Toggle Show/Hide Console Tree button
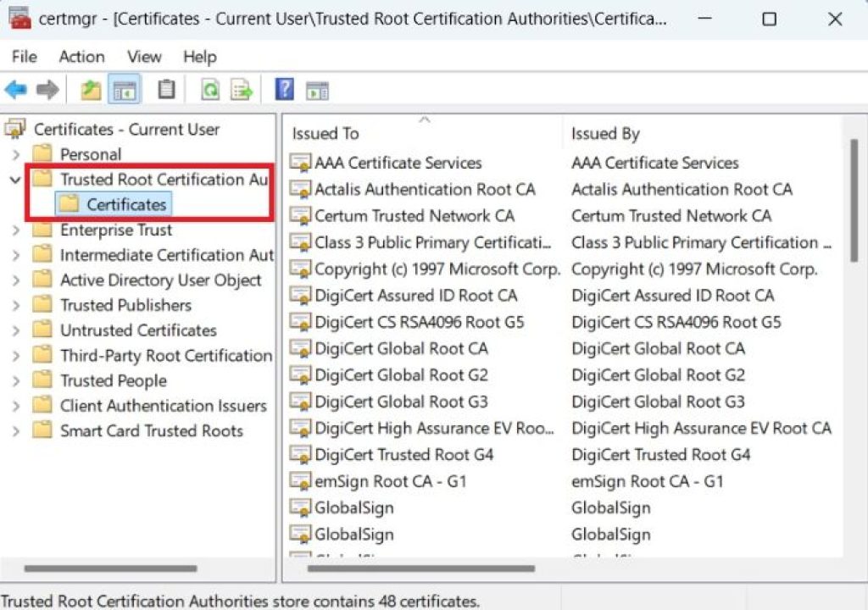868x610 pixels. (125, 89)
